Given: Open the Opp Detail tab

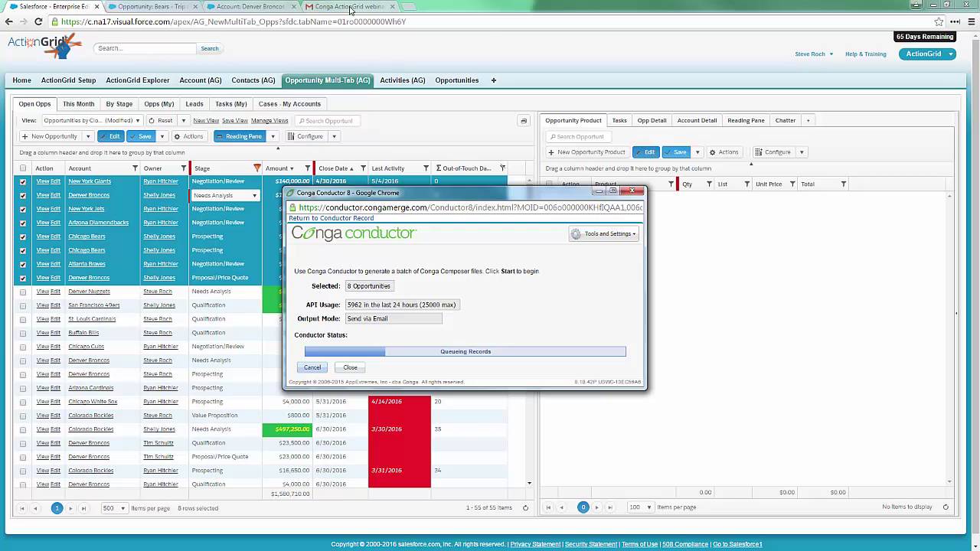Looking at the screenshot, I should (652, 120).
